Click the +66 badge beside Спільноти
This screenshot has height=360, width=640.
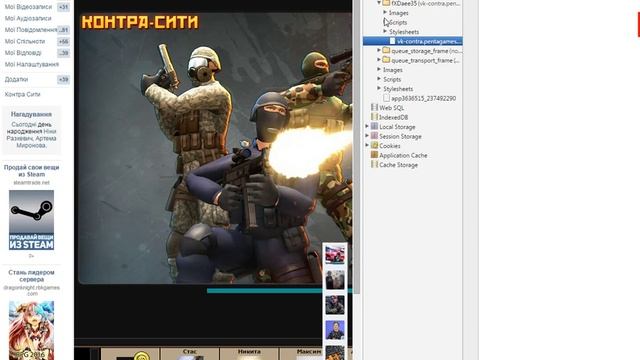[63, 41]
